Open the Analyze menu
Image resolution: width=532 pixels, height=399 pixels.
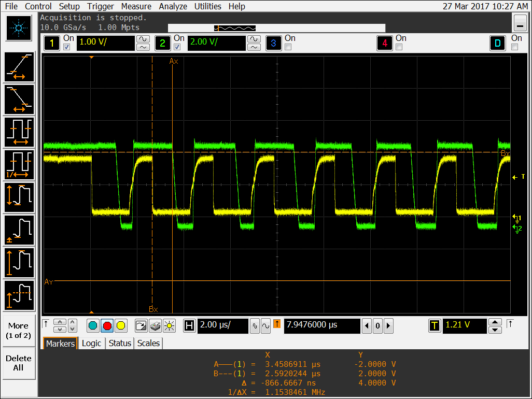[x=173, y=6]
